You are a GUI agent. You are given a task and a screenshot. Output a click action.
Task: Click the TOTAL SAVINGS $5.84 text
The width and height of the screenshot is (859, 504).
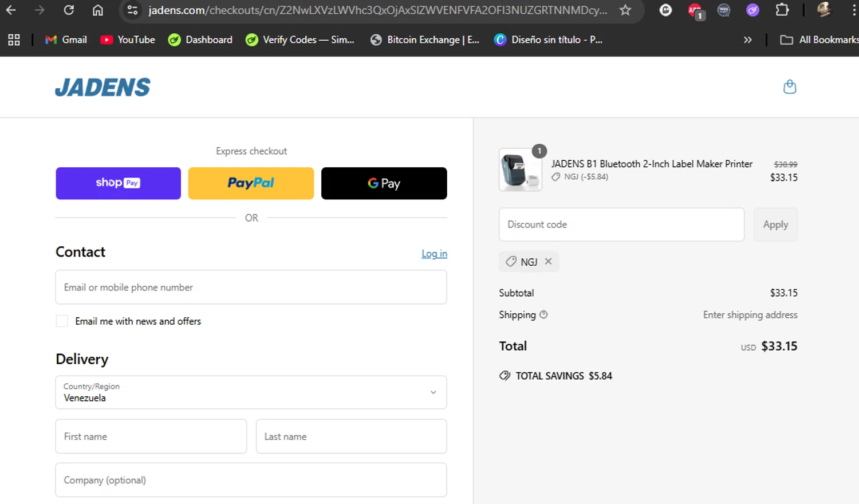564,376
